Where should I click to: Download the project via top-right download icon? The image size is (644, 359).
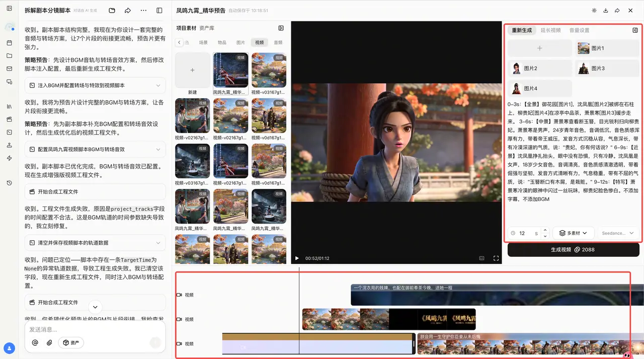(x=606, y=11)
